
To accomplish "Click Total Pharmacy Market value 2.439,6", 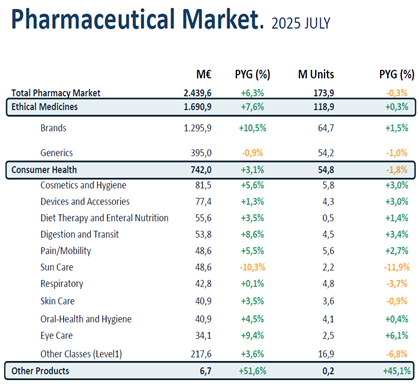I will [197, 93].
